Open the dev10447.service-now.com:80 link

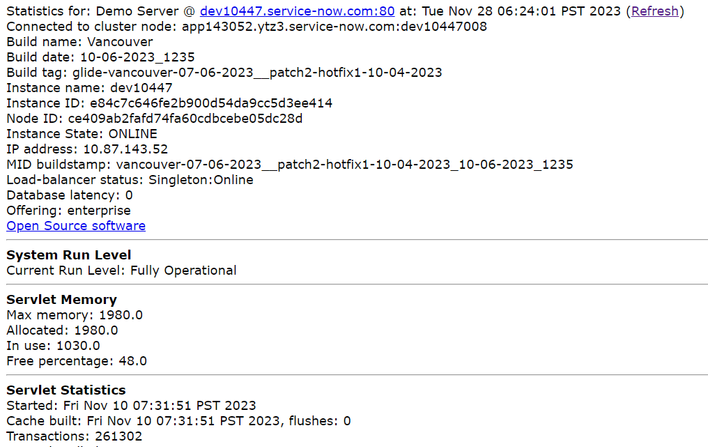click(297, 11)
